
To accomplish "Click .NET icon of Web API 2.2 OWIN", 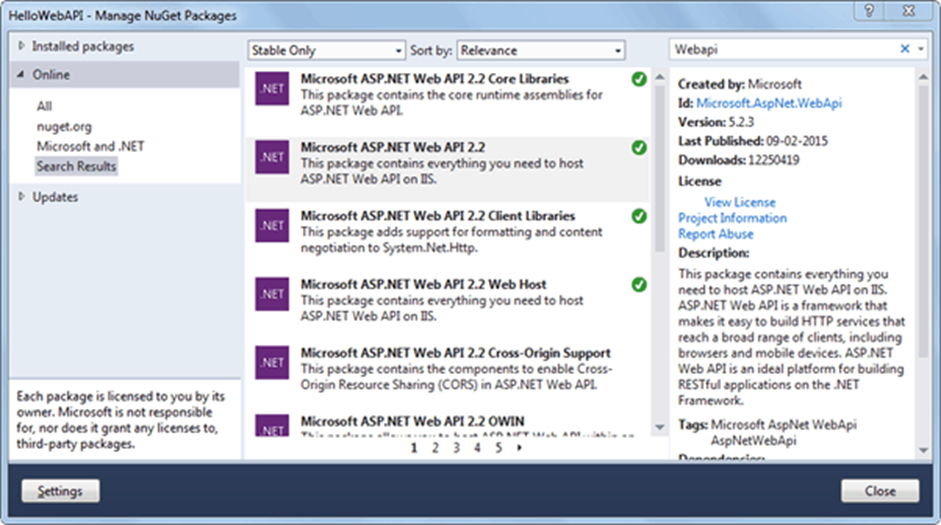I will coord(272,425).
